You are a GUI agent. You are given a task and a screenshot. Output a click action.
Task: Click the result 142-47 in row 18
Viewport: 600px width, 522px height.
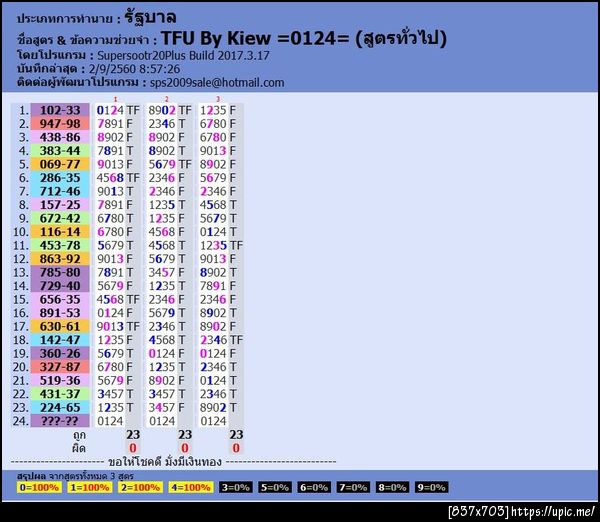point(60,340)
